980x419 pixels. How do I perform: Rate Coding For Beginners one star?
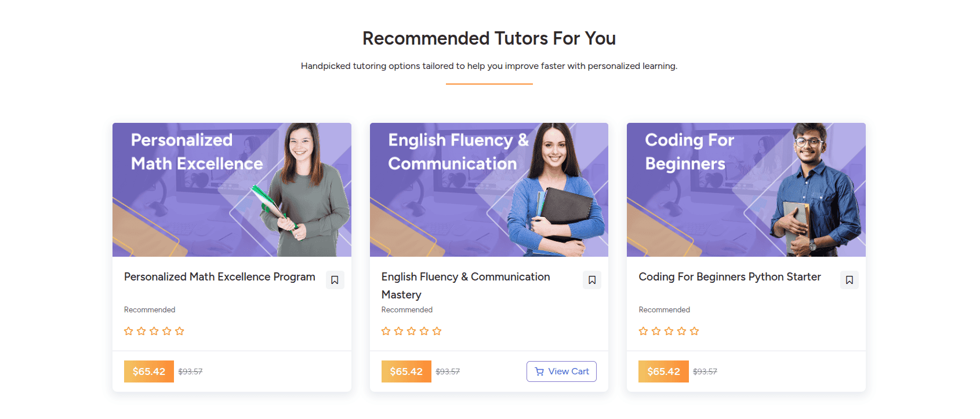643,331
